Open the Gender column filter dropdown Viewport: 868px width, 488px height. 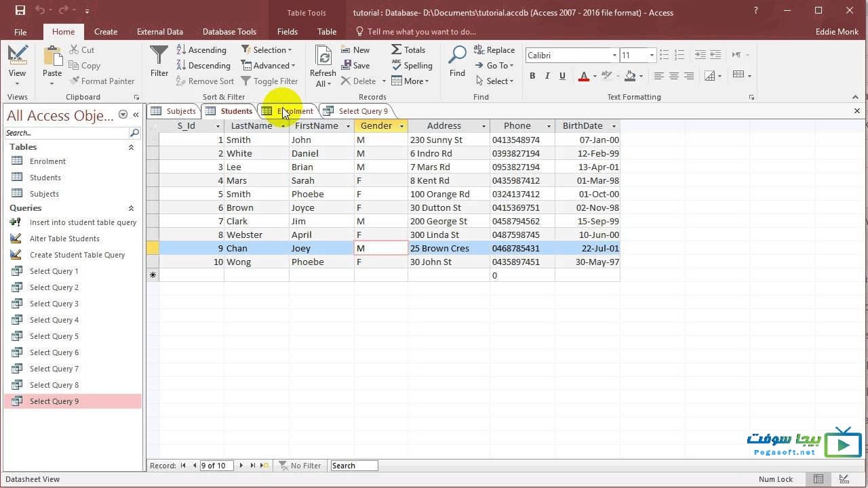point(401,126)
